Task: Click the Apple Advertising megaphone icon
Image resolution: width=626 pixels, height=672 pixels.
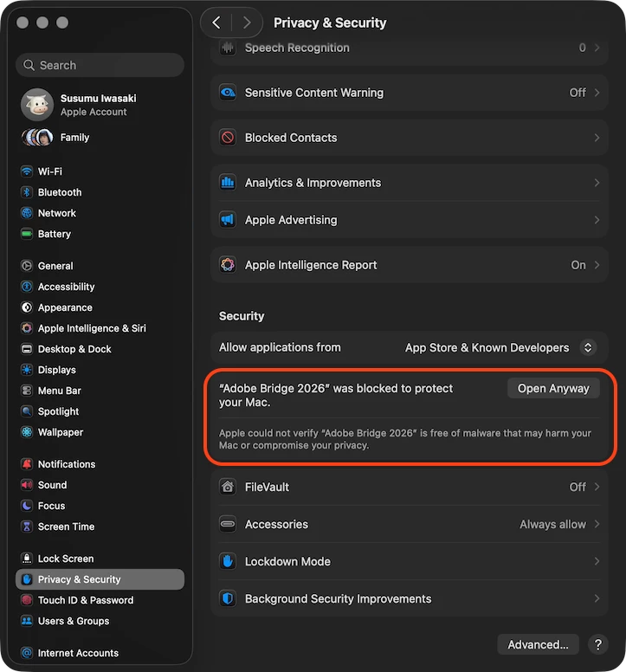Action: click(x=228, y=220)
